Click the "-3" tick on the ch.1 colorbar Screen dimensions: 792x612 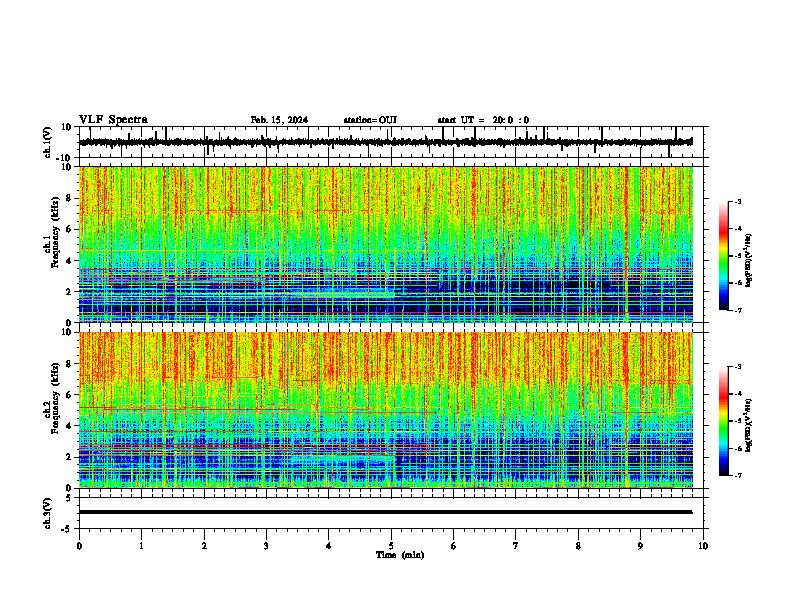pos(738,202)
